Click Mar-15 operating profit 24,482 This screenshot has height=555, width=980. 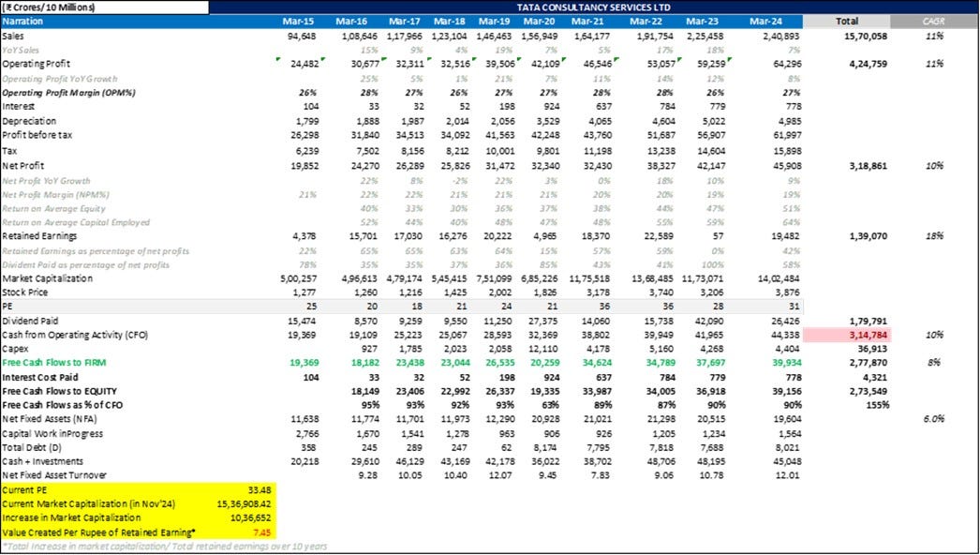click(x=304, y=64)
